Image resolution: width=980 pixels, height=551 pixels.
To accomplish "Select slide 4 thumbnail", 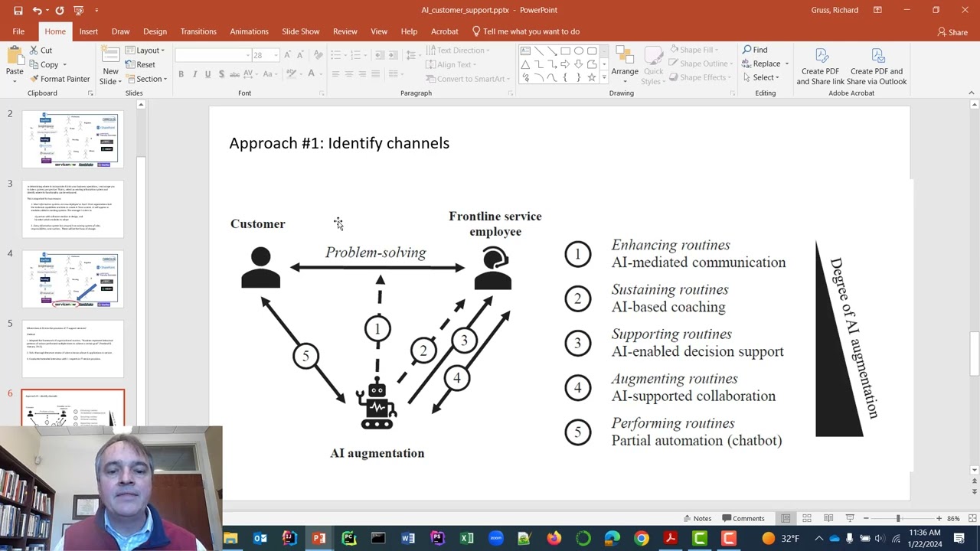I will [x=73, y=279].
